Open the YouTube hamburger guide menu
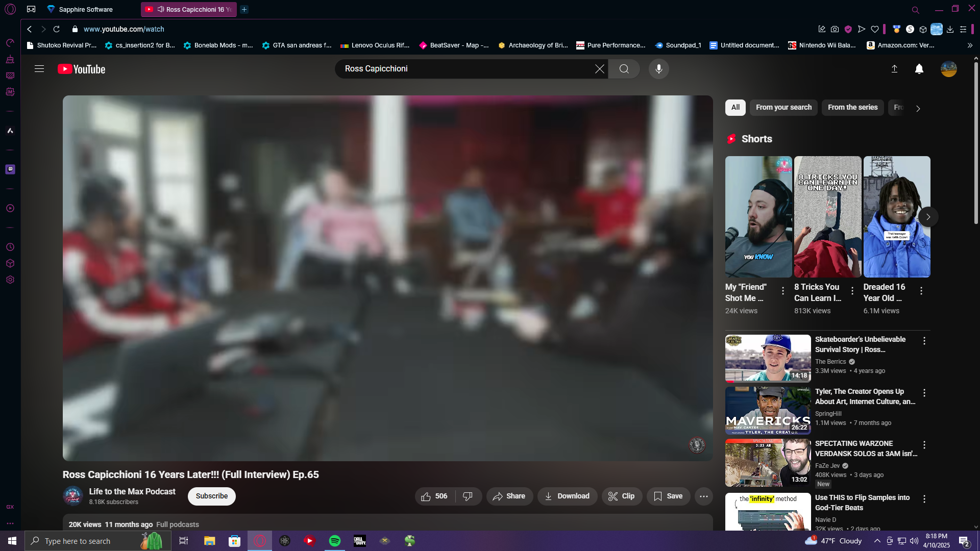This screenshot has height=551, width=980. [39, 69]
